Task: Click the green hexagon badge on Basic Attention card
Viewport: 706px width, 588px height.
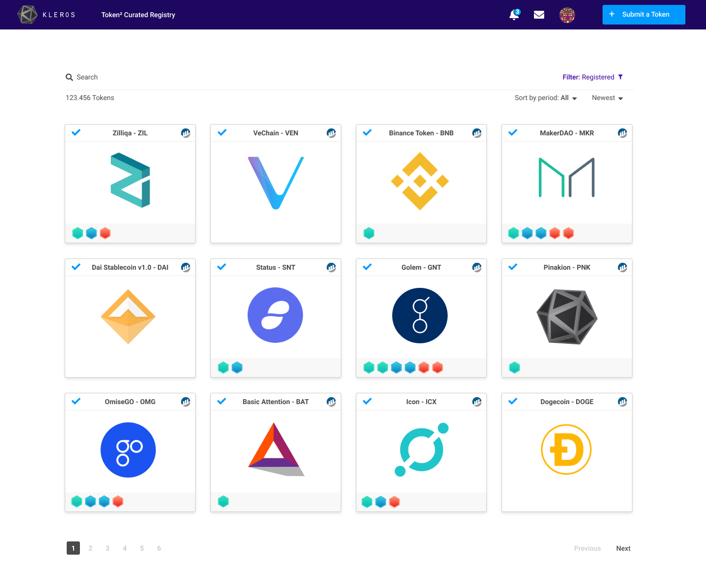Action: click(224, 501)
